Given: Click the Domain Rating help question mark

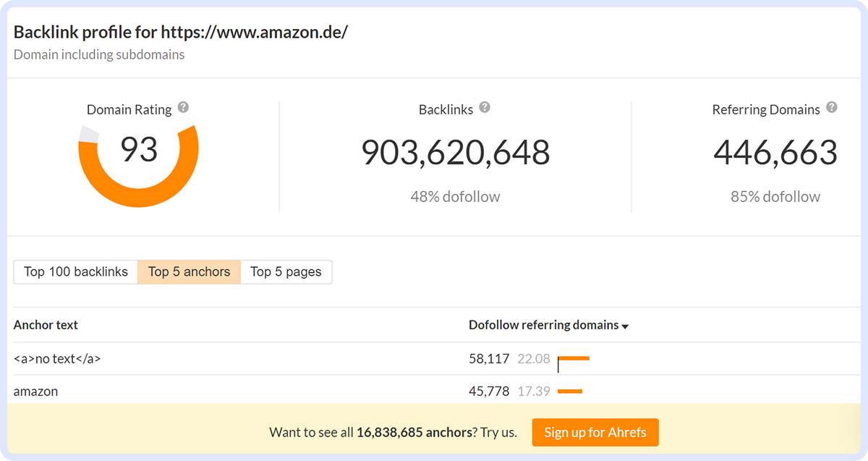Looking at the screenshot, I should tap(184, 108).
